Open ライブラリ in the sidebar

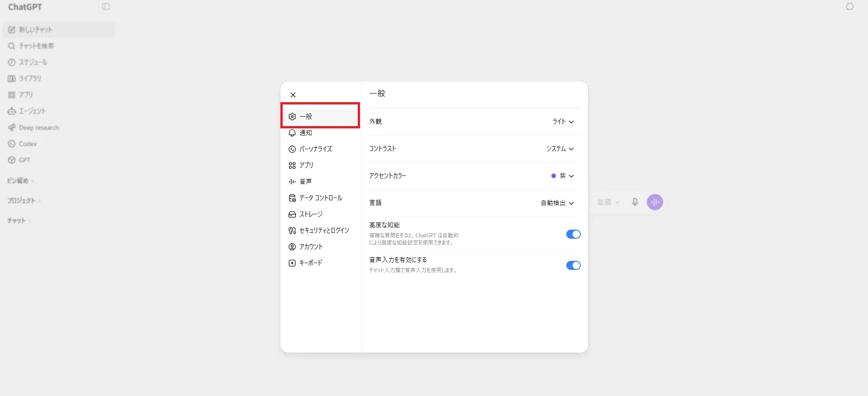59,79
